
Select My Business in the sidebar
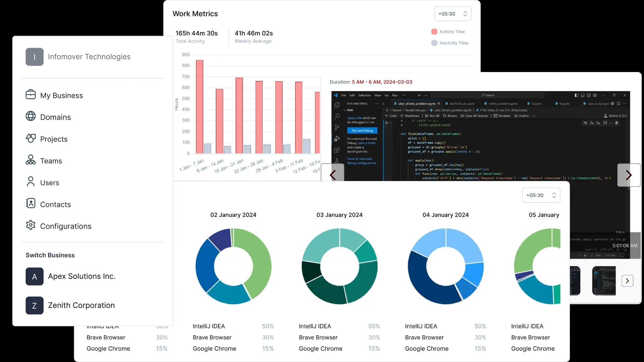point(61,95)
